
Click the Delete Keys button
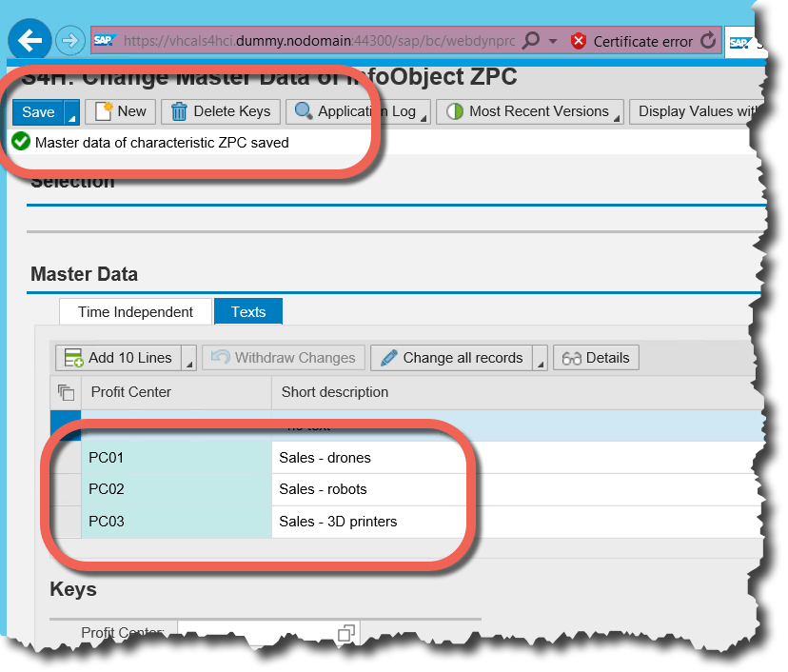coord(221,111)
